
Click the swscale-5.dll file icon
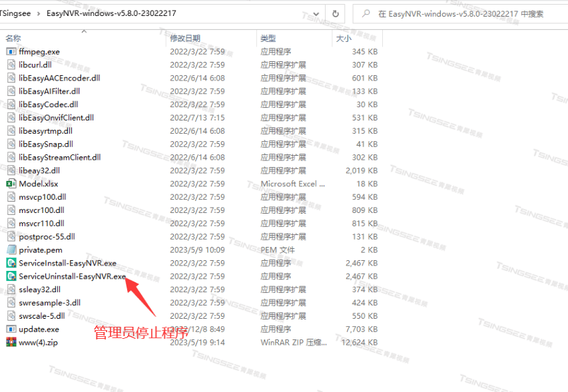click(11, 315)
